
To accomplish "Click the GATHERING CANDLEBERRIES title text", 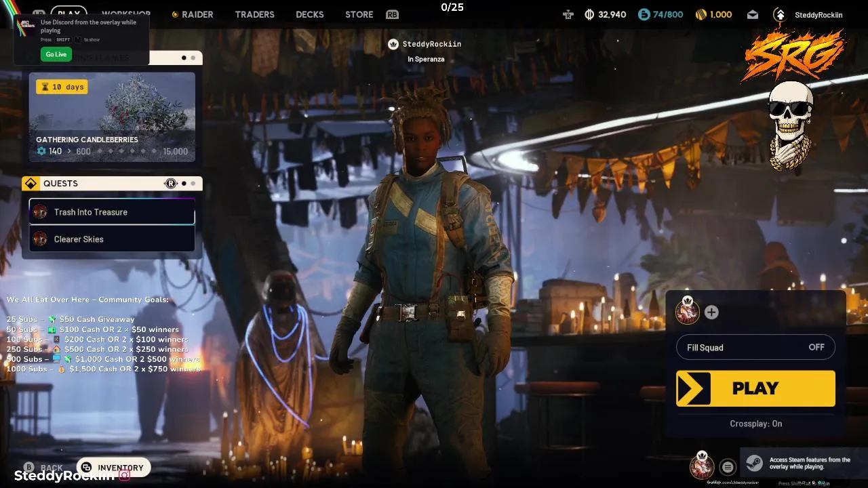I will 87,140.
